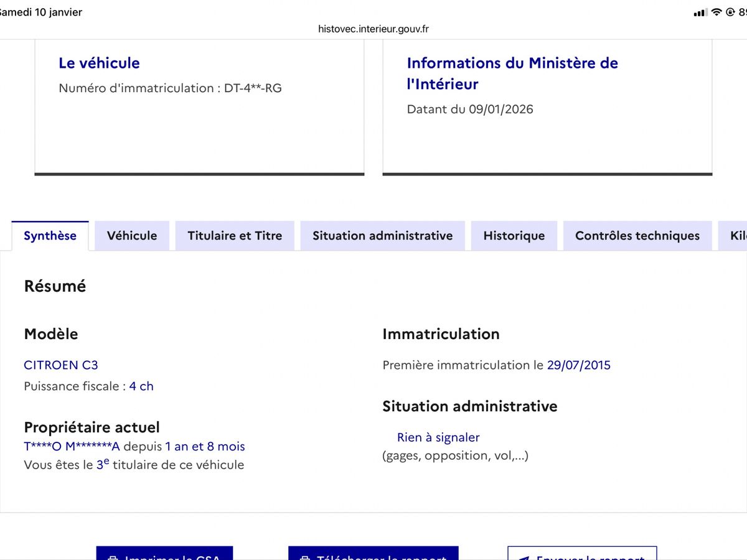
Task: Click the battery percentage indicator
Action: click(743, 12)
